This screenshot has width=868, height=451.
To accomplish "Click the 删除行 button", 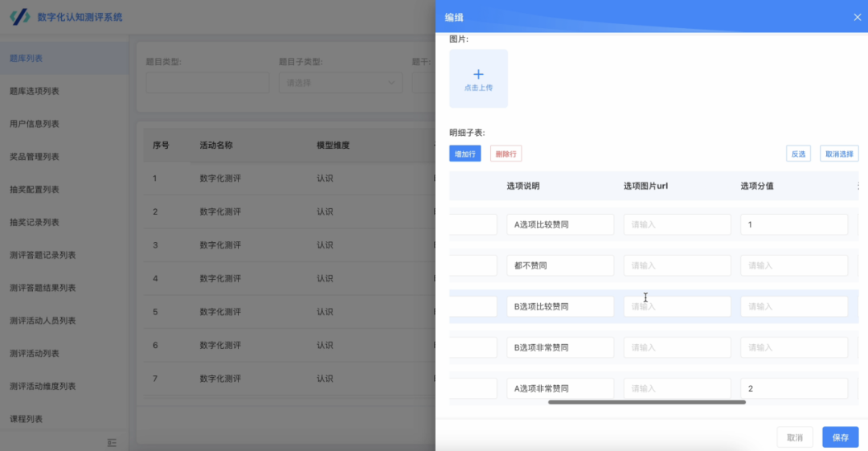I will (x=506, y=154).
